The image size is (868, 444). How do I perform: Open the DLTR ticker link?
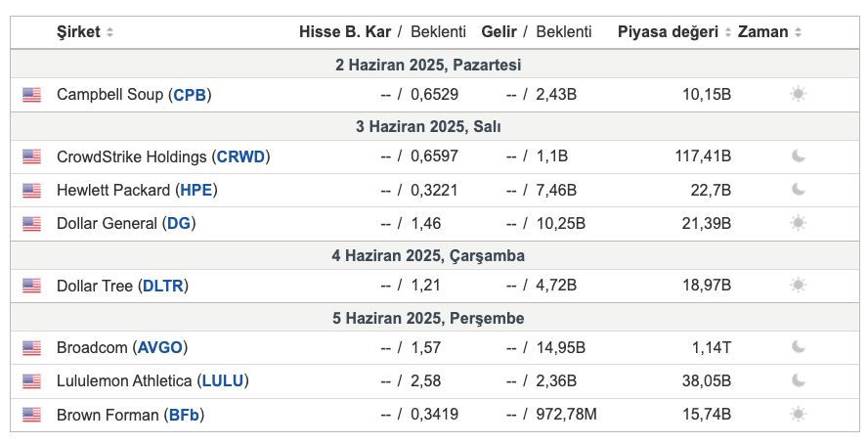tap(162, 286)
